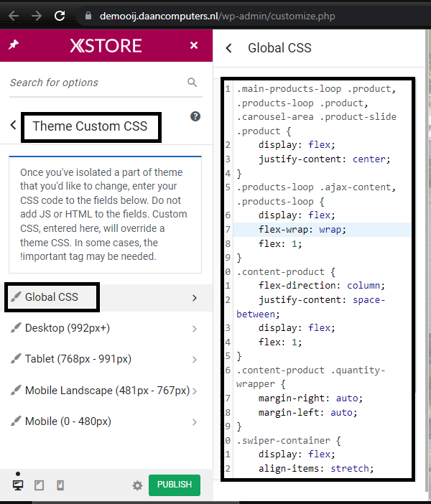Click the 'flex: 1;' line under flex-wrap
431x504 pixels.
280,243
